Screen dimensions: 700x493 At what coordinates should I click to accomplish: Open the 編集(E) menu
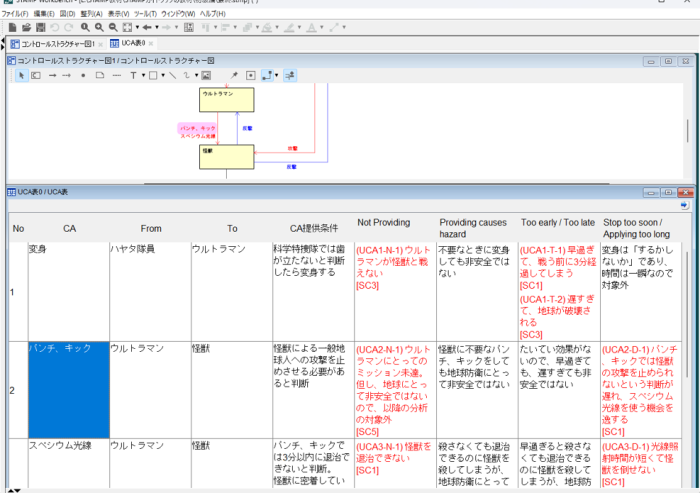[x=44, y=14]
